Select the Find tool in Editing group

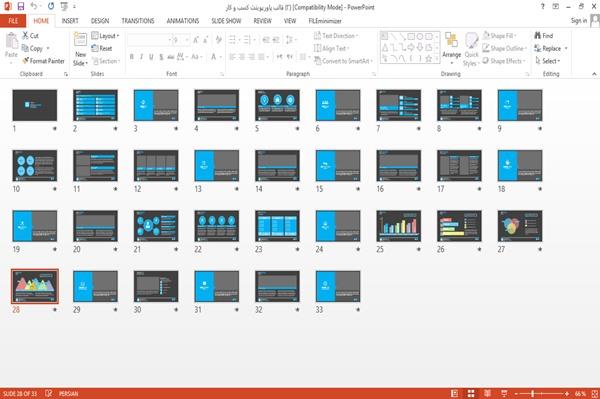544,36
